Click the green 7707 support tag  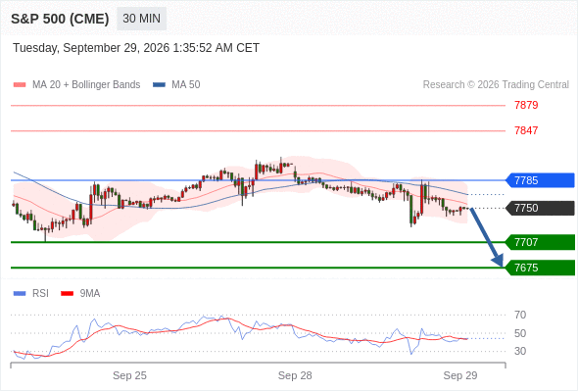point(540,242)
